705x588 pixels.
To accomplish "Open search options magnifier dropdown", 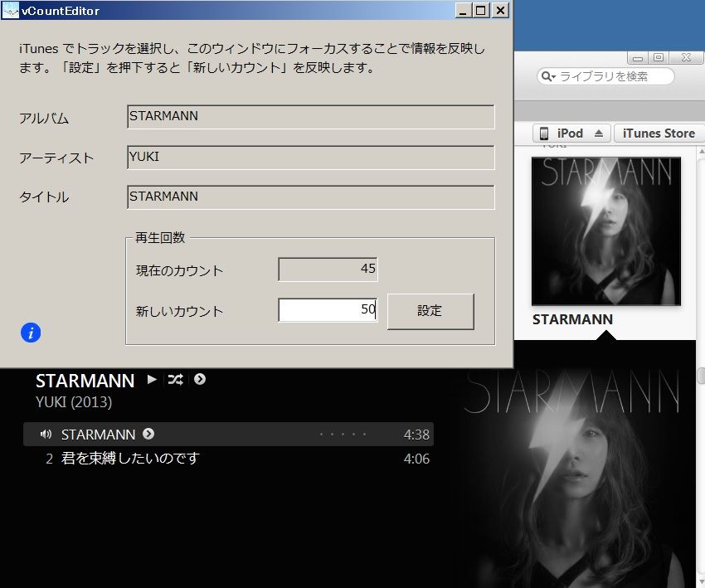I will 548,76.
